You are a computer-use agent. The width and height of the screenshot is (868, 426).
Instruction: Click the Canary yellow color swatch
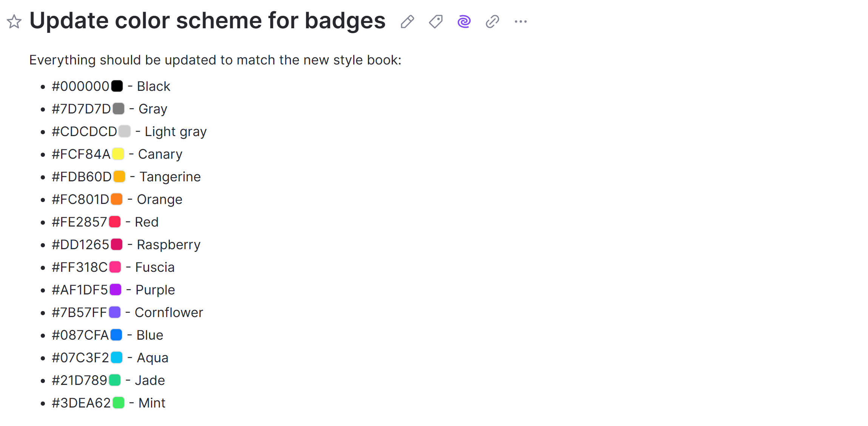118,154
